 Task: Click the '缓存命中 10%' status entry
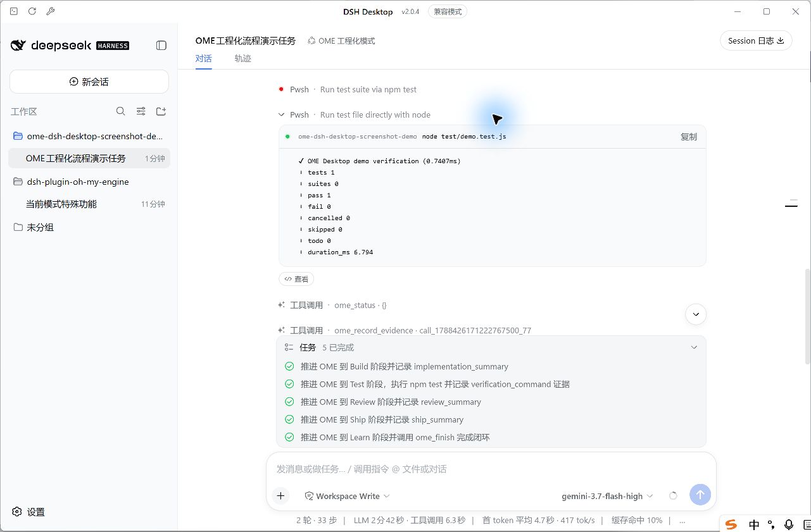pyautogui.click(x=636, y=521)
